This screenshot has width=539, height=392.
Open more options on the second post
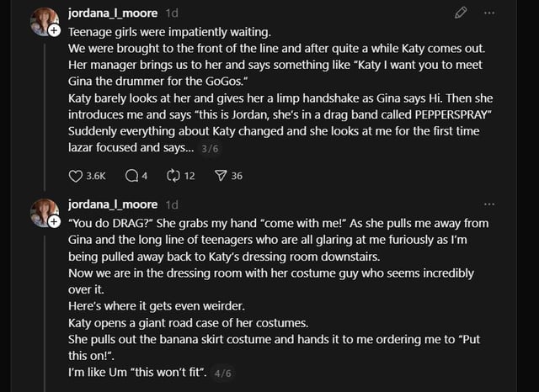click(489, 204)
